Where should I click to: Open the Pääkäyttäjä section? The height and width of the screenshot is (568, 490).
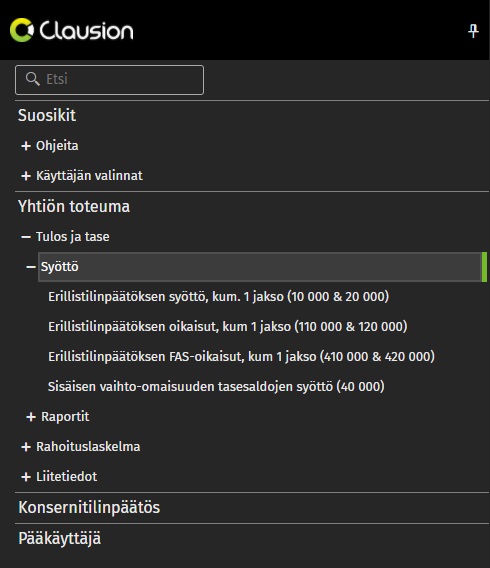coord(60,538)
